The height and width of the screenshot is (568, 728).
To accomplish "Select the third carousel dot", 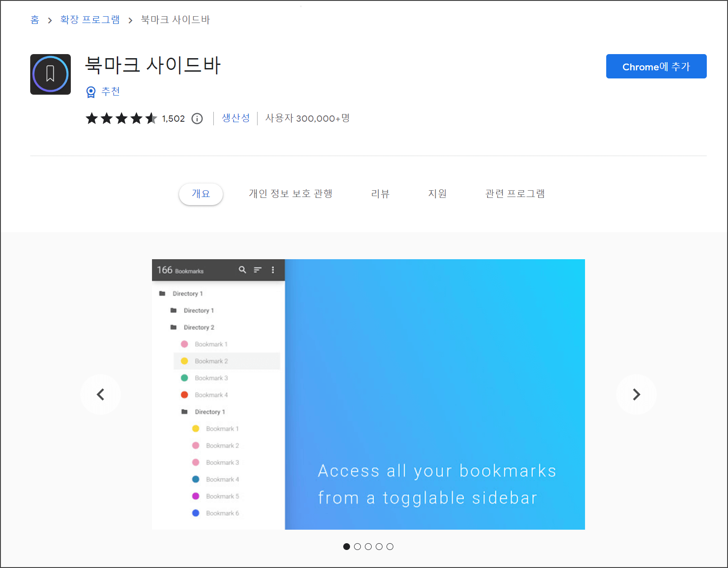I will 368,546.
